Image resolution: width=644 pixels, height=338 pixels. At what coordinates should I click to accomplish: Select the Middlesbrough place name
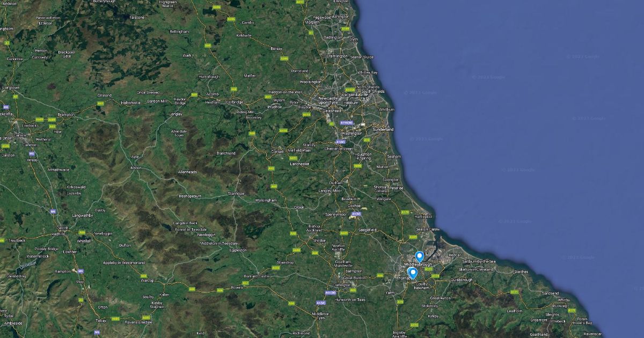point(417,265)
